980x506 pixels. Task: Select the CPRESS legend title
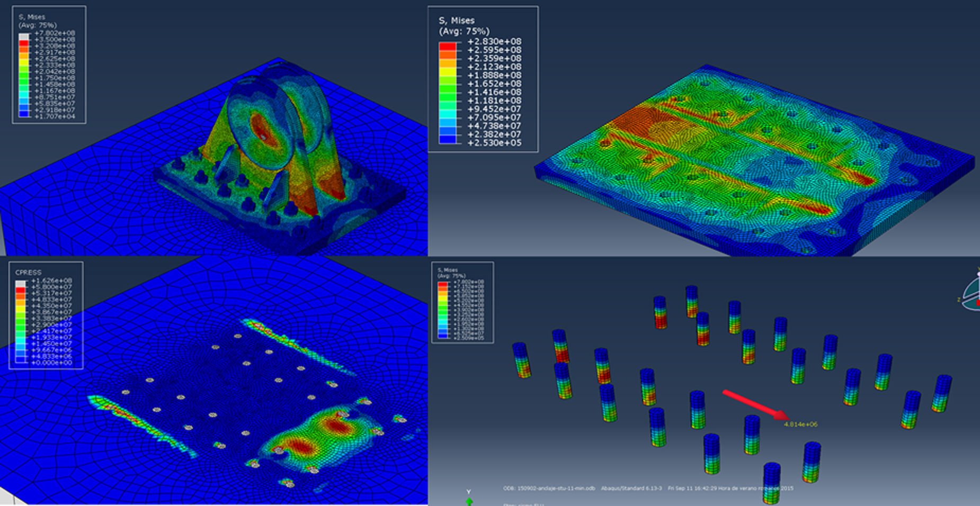click(28, 272)
